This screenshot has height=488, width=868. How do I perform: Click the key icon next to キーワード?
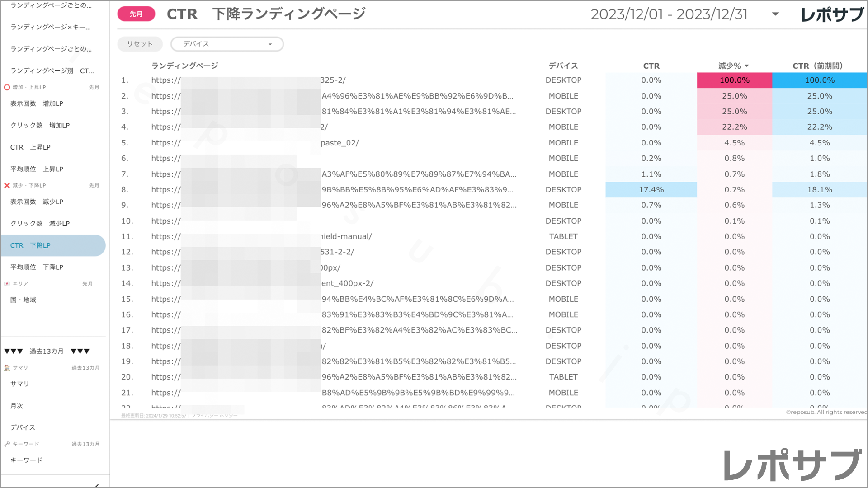(x=6, y=443)
